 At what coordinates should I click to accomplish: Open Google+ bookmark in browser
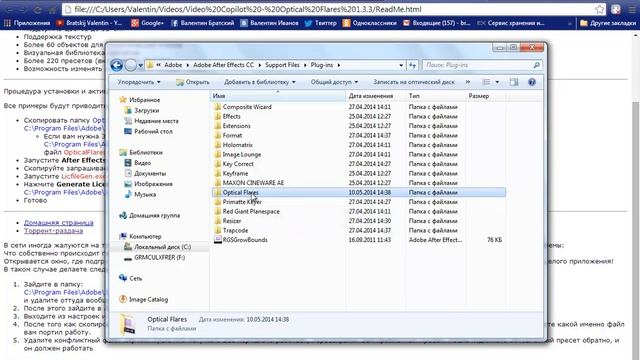(x=147, y=23)
